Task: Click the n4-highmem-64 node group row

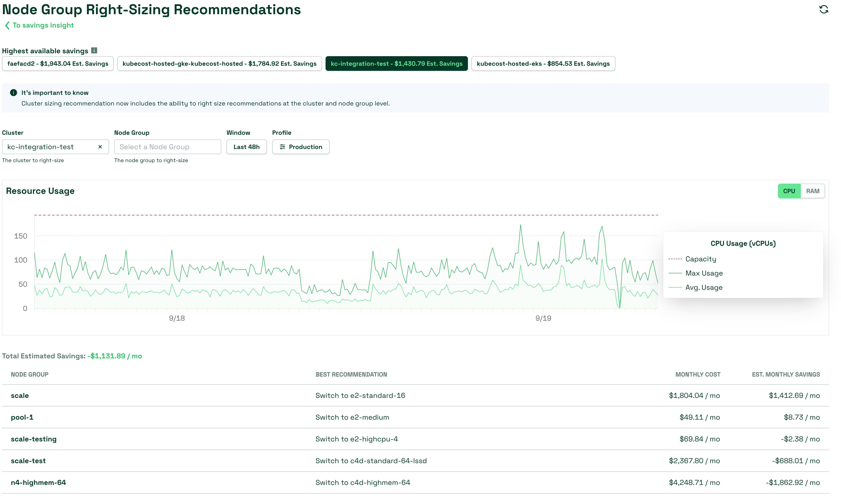Action: pos(38,483)
